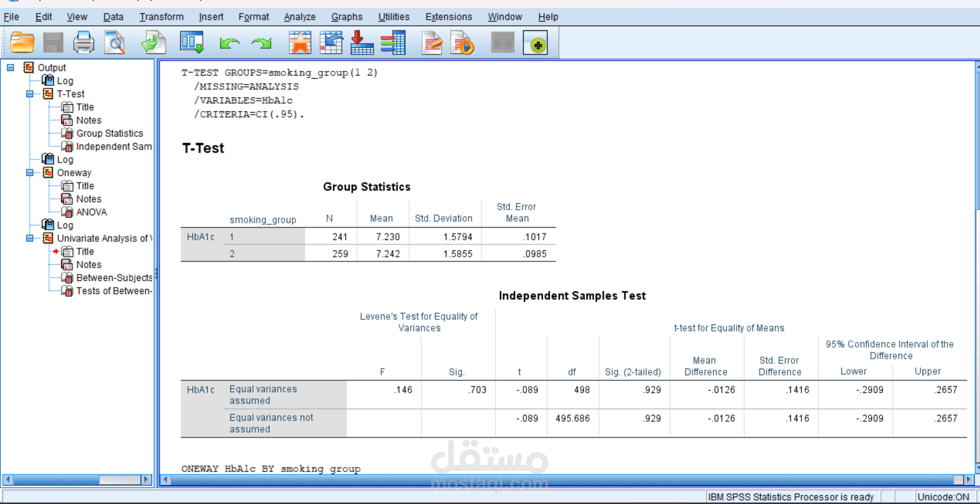Click the Redo green arrow
Screen dimensions: 980x504
tap(261, 44)
